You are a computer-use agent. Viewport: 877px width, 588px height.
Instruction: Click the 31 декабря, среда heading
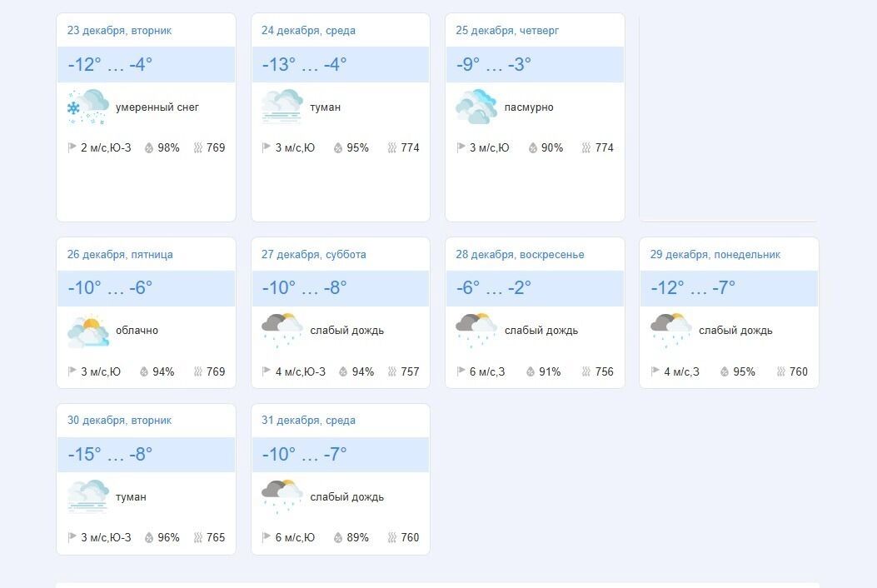[308, 421]
